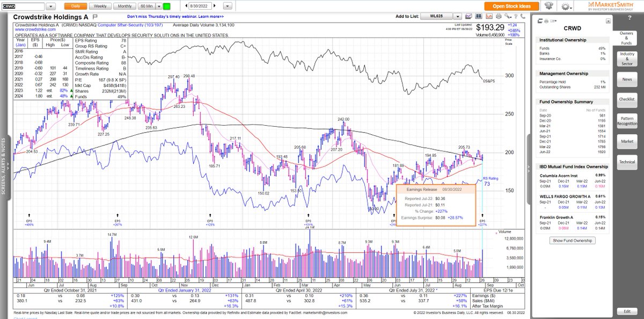Click the ticker symbol input field
The width and height of the screenshot is (644, 319).
pyautogui.click(x=24, y=6)
